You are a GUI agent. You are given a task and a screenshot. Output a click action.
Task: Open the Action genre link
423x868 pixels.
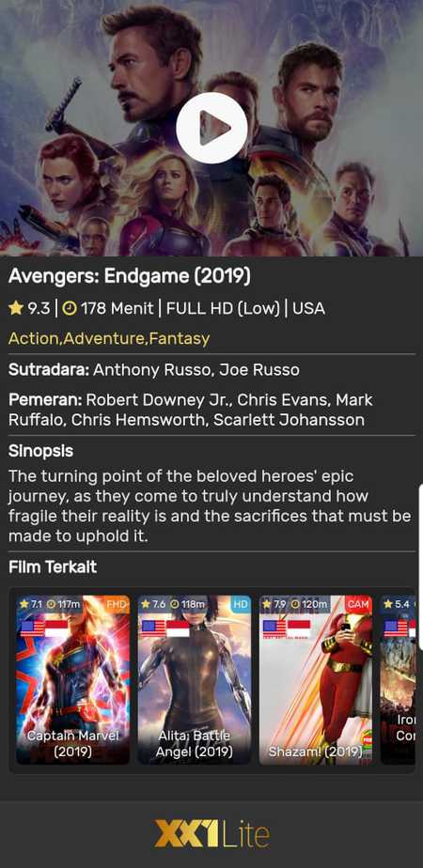tap(33, 338)
